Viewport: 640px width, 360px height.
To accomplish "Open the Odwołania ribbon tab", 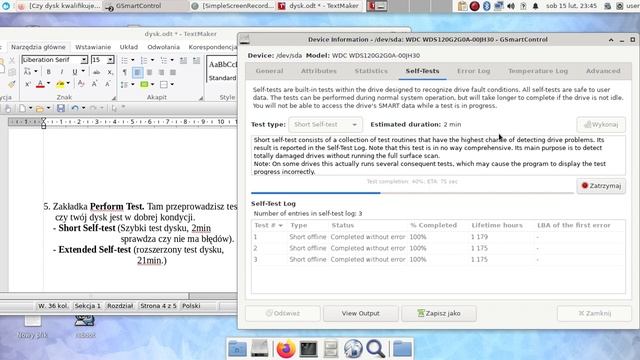I will (163, 47).
